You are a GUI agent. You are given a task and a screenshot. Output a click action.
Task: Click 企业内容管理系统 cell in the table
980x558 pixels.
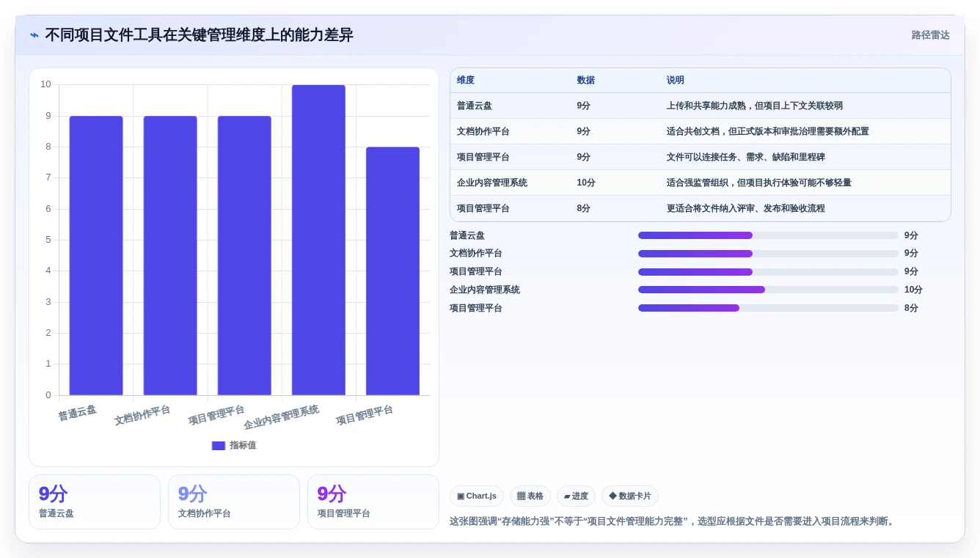click(x=492, y=183)
